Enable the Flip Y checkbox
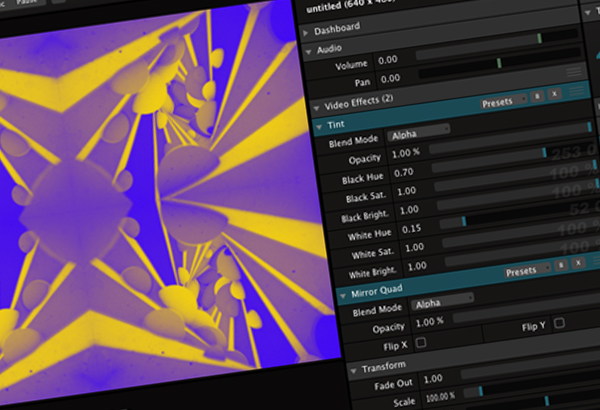Viewport: 600px width, 410px height. [559, 323]
